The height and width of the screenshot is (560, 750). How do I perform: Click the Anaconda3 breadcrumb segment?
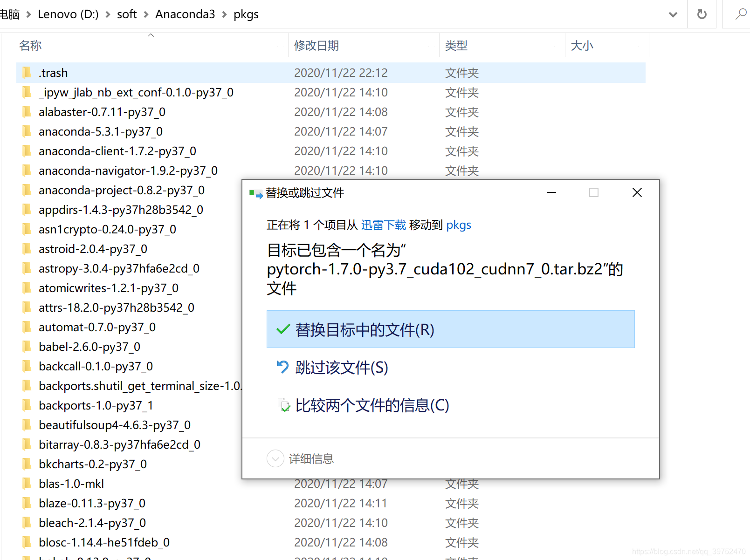[185, 14]
